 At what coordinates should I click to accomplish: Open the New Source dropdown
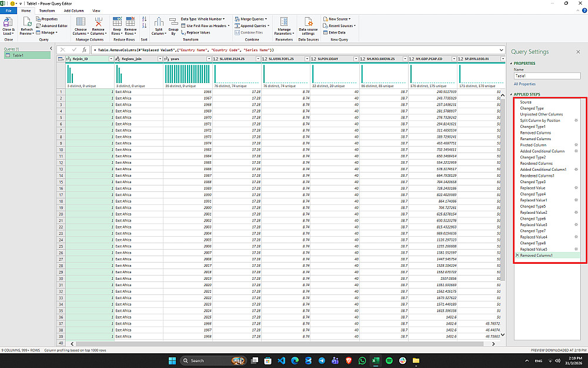[x=337, y=19]
